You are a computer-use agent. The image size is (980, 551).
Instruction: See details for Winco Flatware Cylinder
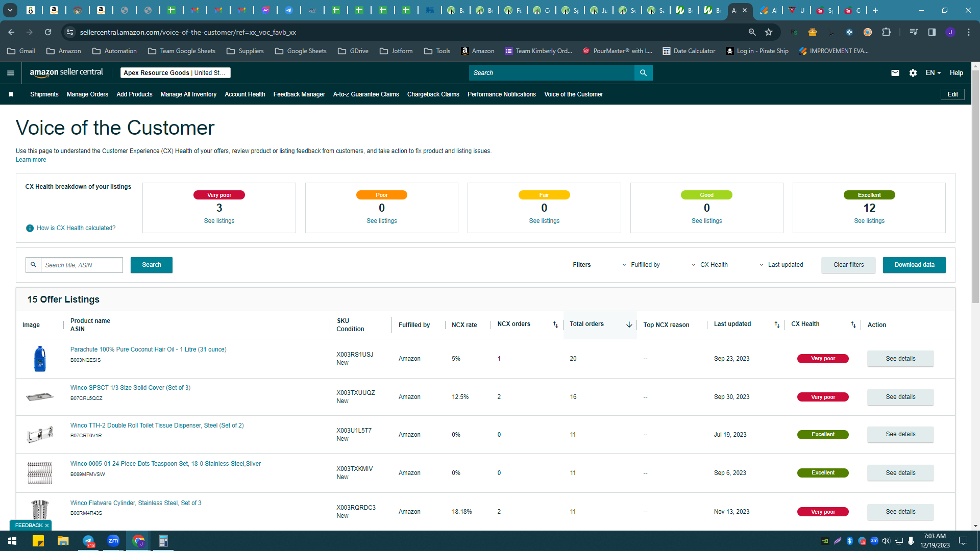900,512
